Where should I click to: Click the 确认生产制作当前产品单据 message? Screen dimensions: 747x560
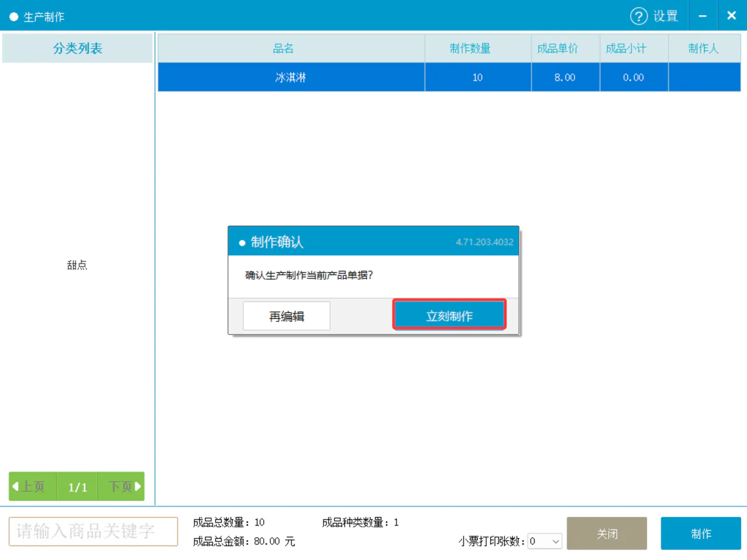(x=309, y=275)
